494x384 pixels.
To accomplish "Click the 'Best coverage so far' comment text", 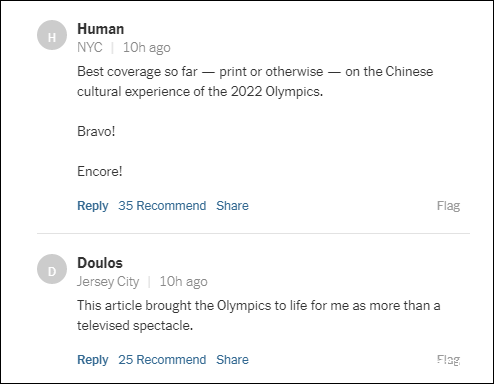I will point(255,81).
